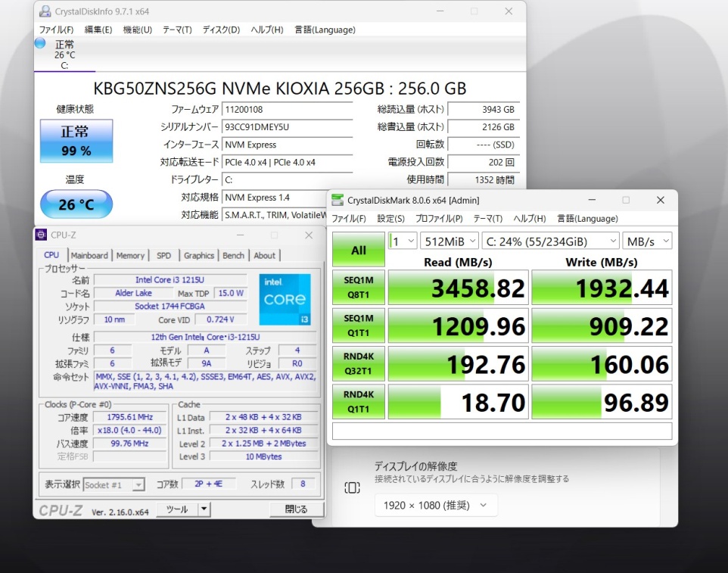Open 言語(Language) menu in CrystalDiskInfo
The image size is (728, 573).
pos(325,30)
